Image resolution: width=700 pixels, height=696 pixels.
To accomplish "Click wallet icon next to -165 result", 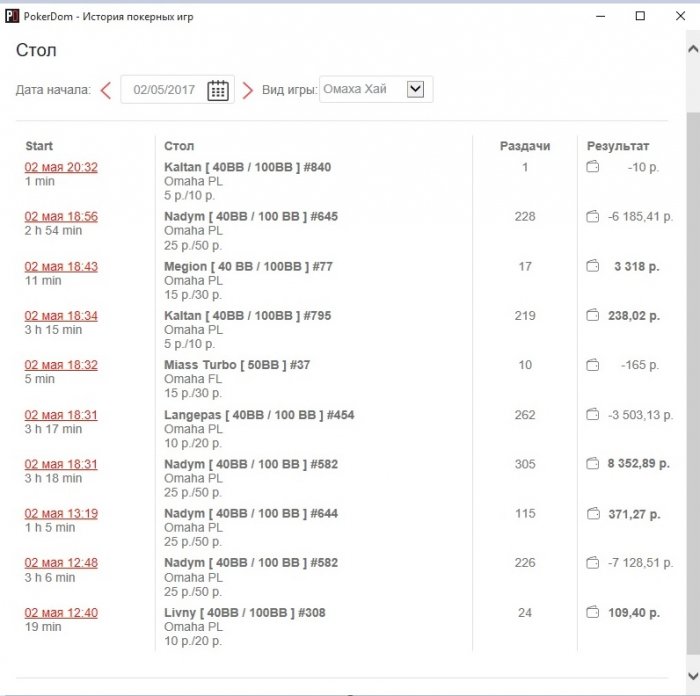I will tap(592, 365).
